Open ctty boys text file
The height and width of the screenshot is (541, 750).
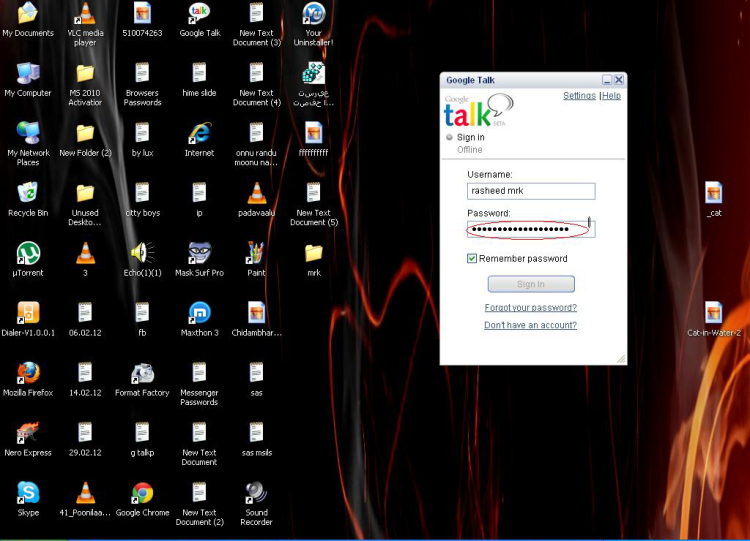pos(142,193)
